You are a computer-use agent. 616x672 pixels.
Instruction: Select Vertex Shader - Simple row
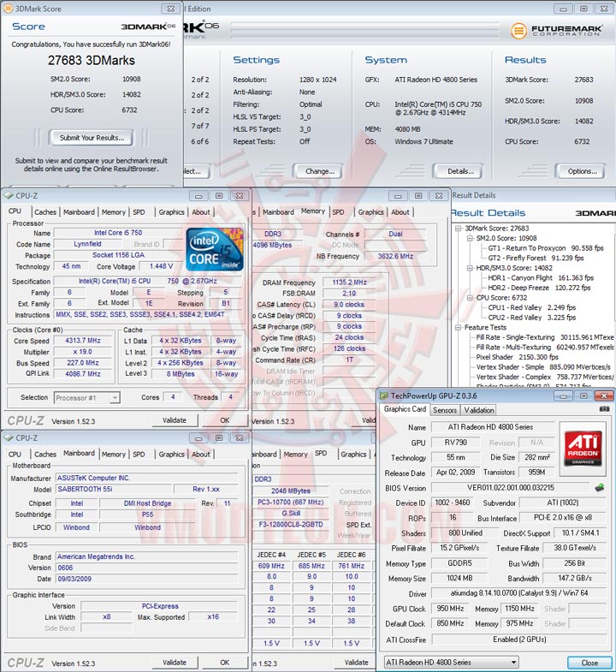tap(543, 367)
